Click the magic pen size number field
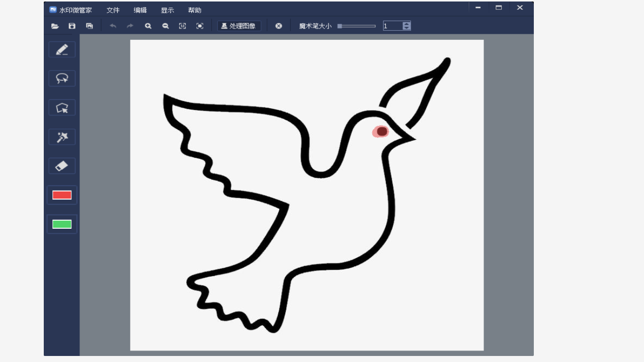644x362 pixels. click(x=392, y=26)
